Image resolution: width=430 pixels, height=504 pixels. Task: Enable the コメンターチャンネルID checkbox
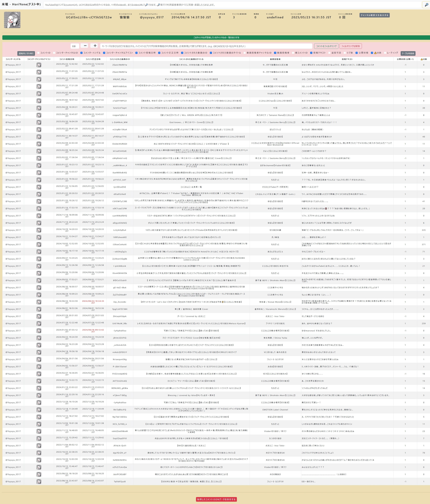click(x=54, y=53)
